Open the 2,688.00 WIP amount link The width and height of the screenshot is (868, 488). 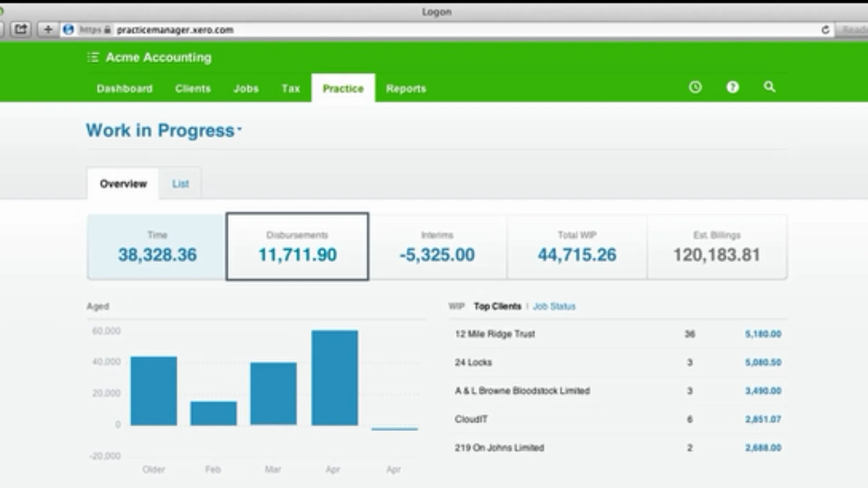tap(763, 448)
